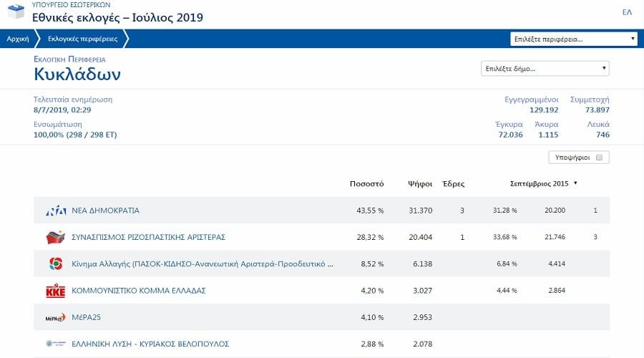Click the Κίνημα Αλλαγής party logo
Image resolution: width=644 pixels, height=358 pixels.
point(55,264)
